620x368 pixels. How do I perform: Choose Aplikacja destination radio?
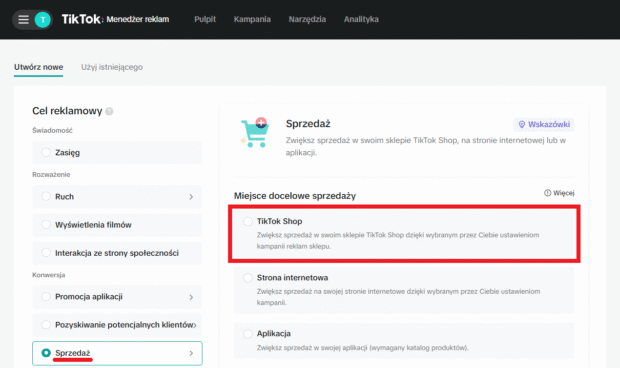[248, 334]
